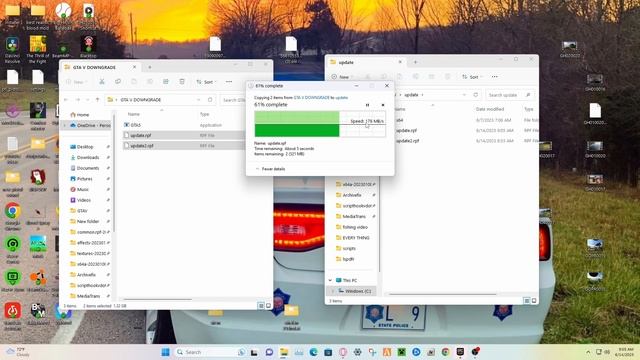Click the green copy progress graph
The width and height of the screenshot is (640, 360).
(320, 124)
